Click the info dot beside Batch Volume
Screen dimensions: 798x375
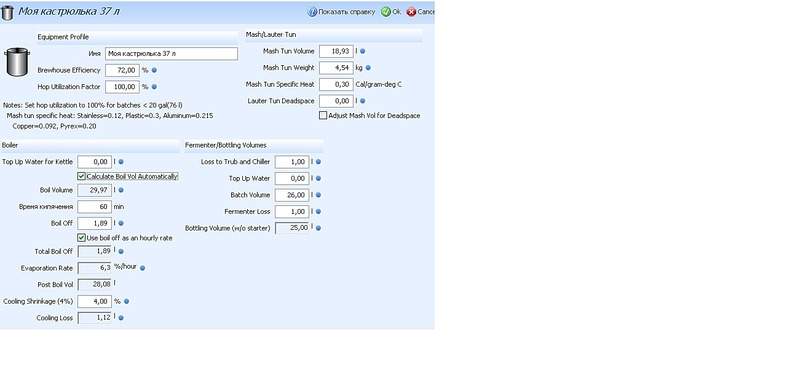click(x=319, y=195)
